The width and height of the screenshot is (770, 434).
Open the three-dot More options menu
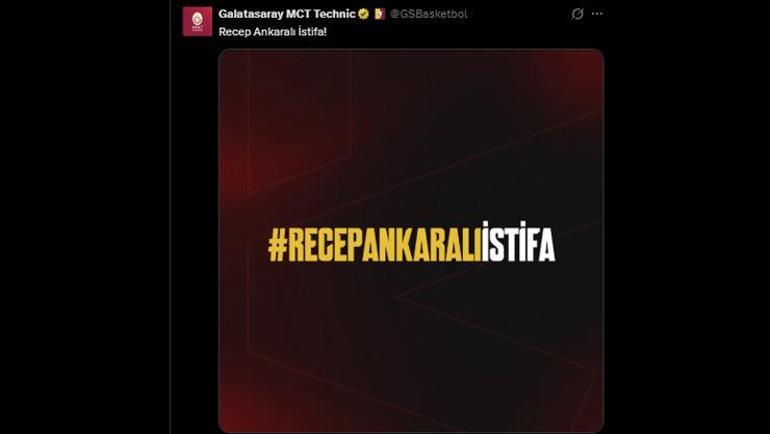[597, 14]
